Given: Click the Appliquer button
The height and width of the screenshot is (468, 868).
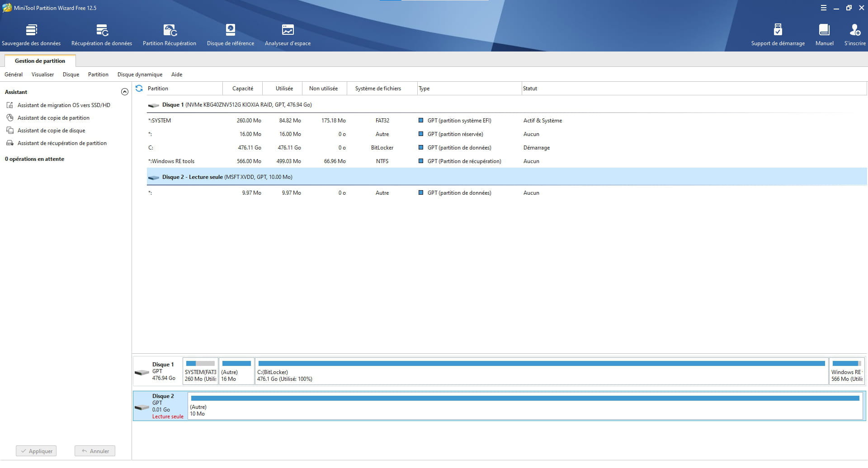Looking at the screenshot, I should [36, 451].
